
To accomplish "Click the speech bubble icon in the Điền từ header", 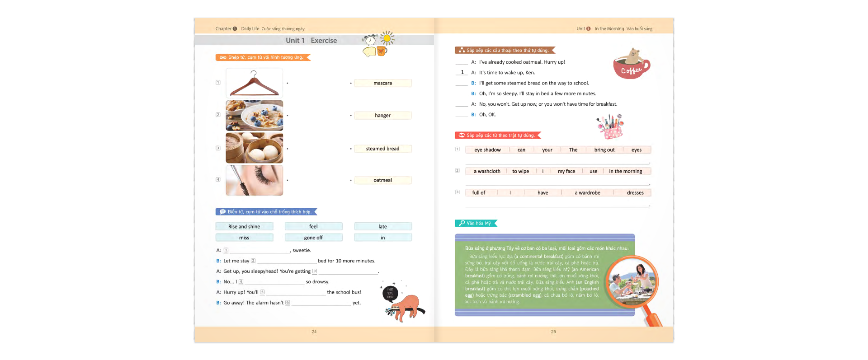I will (222, 212).
